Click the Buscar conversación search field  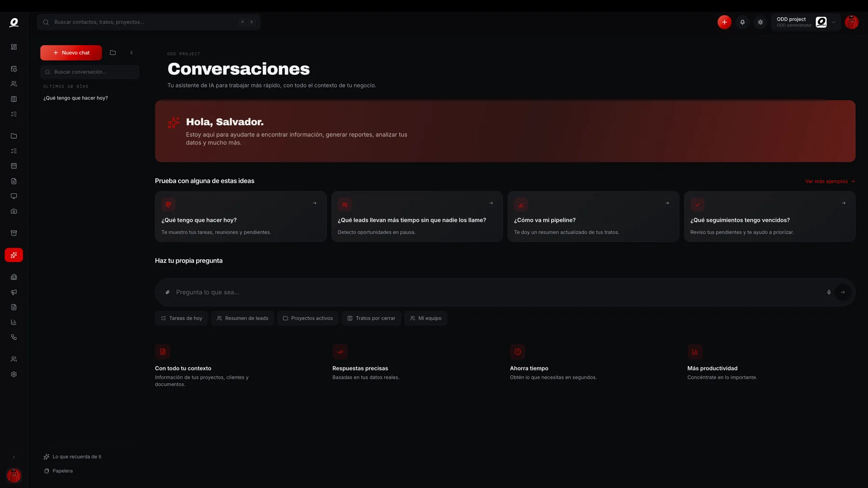pyautogui.click(x=90, y=72)
